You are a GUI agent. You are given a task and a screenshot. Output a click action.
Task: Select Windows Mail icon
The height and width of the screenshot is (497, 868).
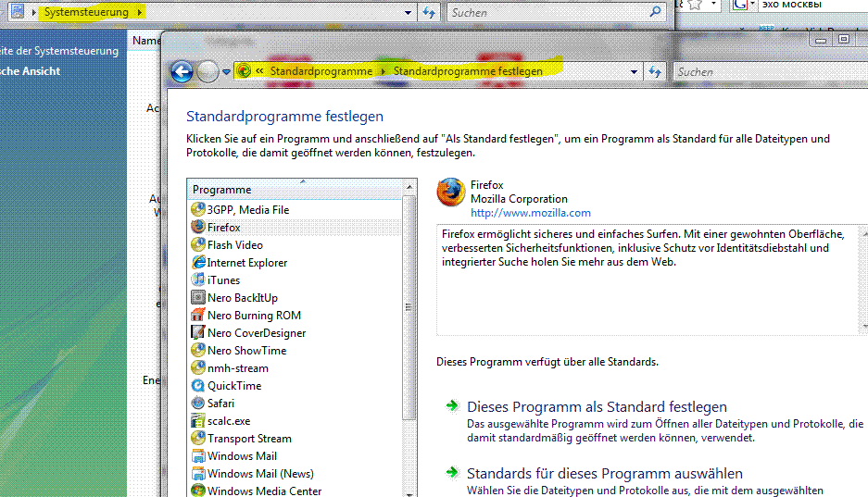pyautogui.click(x=198, y=455)
